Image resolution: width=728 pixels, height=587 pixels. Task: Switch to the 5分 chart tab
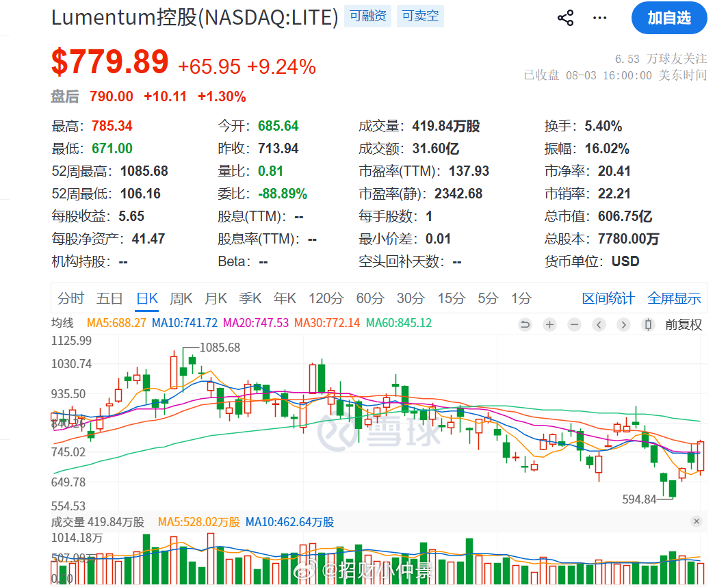point(488,298)
